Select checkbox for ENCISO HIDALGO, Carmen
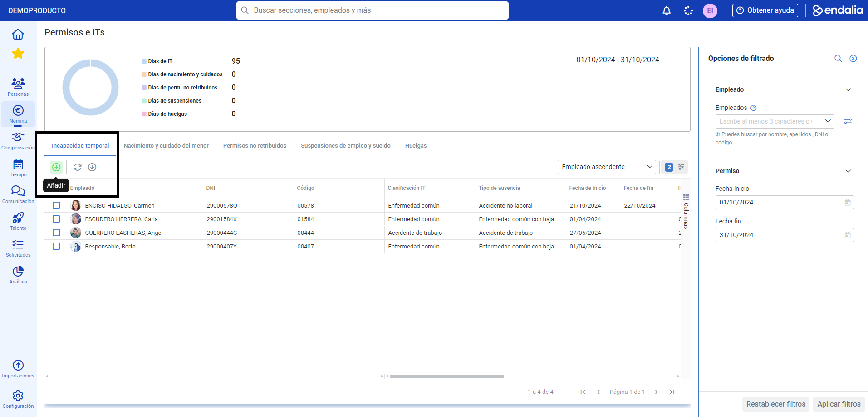This screenshot has height=417, width=868. coord(56,205)
